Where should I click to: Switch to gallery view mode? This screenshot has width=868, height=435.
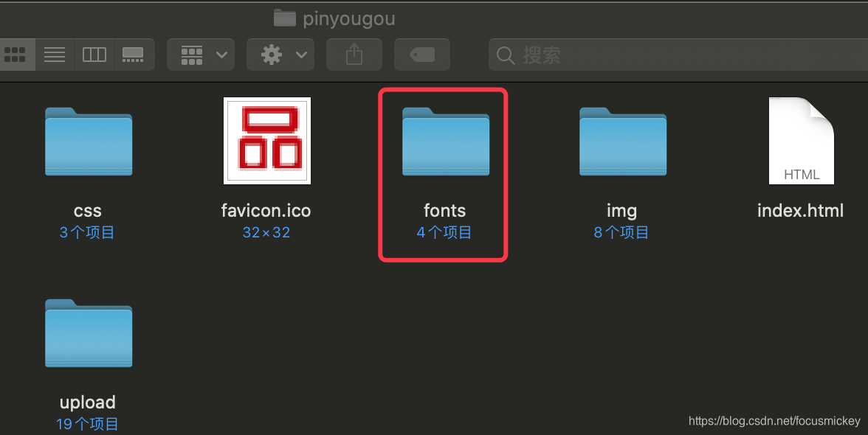click(x=134, y=54)
